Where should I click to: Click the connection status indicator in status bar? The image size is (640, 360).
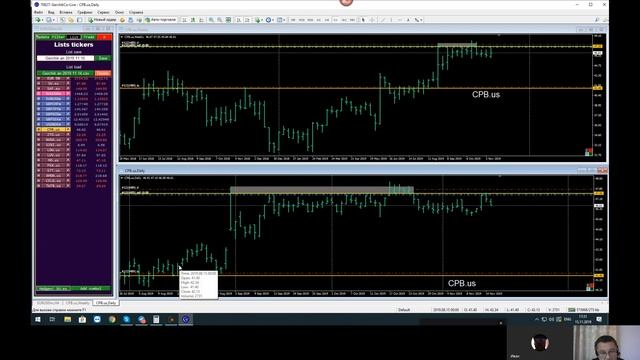click(584, 310)
